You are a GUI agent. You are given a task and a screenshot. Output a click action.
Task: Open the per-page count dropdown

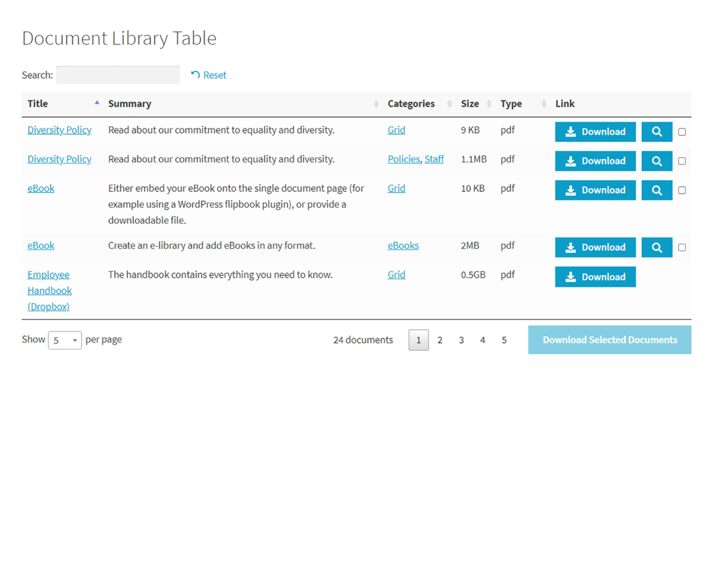(65, 339)
